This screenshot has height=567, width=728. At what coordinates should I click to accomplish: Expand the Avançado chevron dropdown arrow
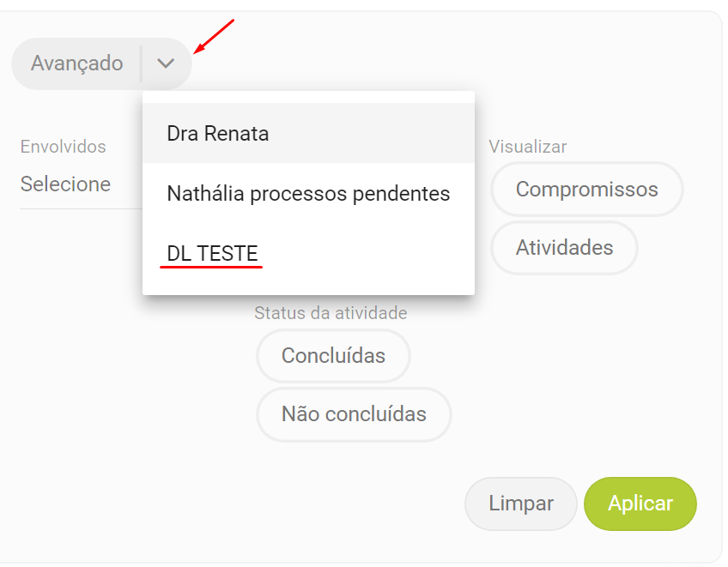167,63
